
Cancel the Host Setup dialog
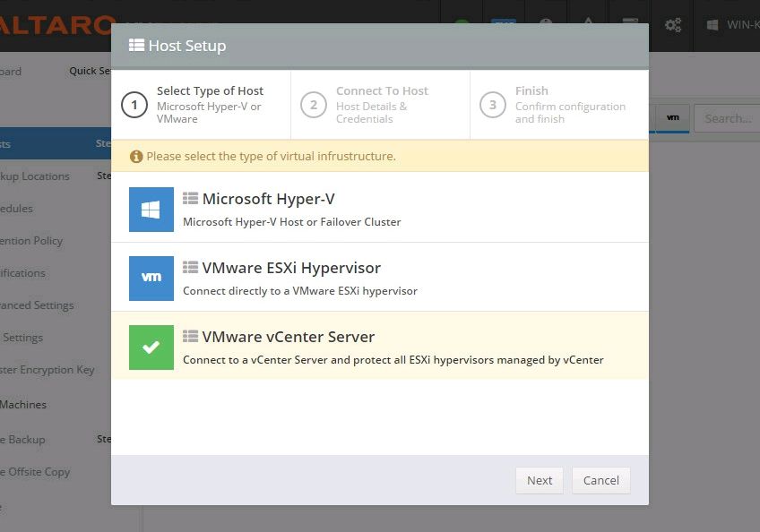(601, 480)
